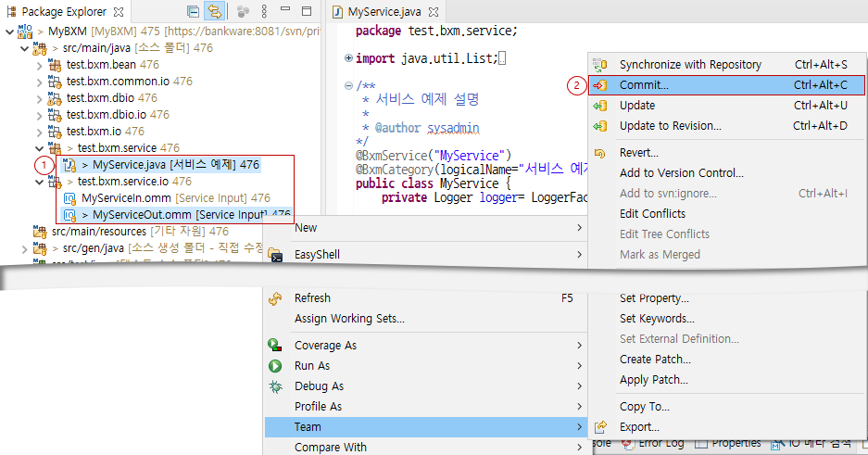This screenshot has width=868, height=455.
Task: Select Create Patch... in the submenu
Action: [655, 360]
